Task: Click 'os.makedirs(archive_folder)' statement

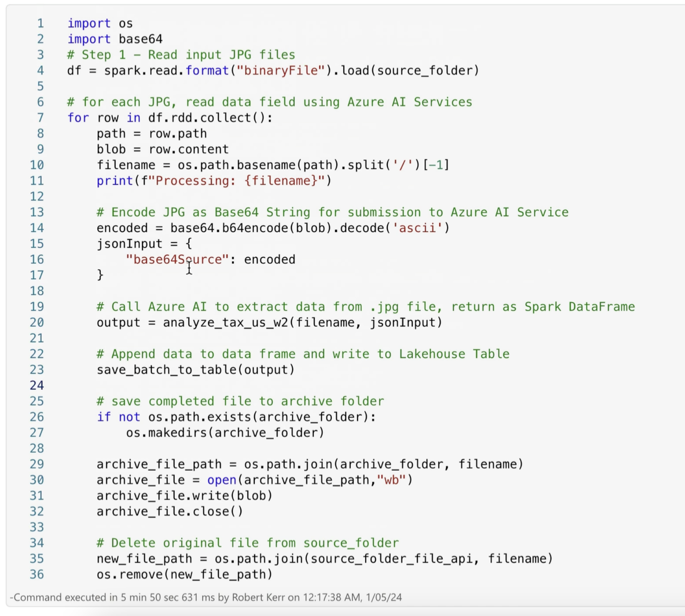Action: 225,433
